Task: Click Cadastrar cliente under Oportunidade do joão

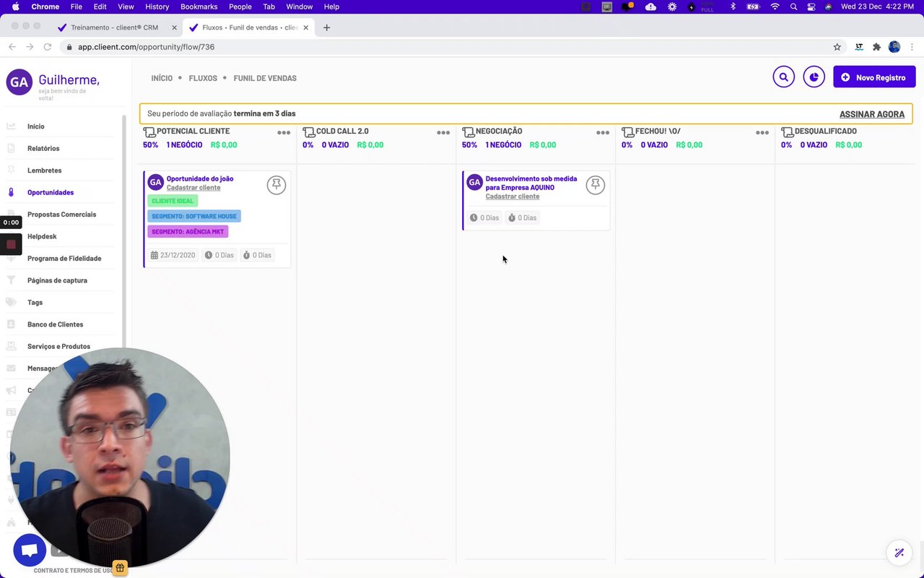Action: point(193,188)
